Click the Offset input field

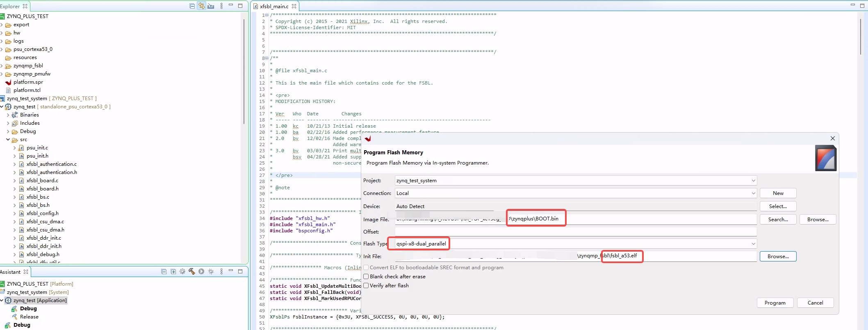[576, 231]
